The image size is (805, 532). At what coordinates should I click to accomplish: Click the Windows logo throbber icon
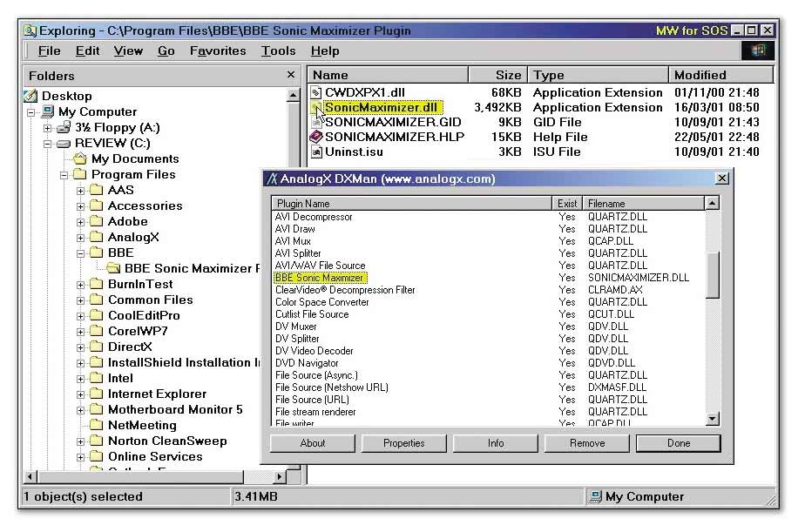758,51
